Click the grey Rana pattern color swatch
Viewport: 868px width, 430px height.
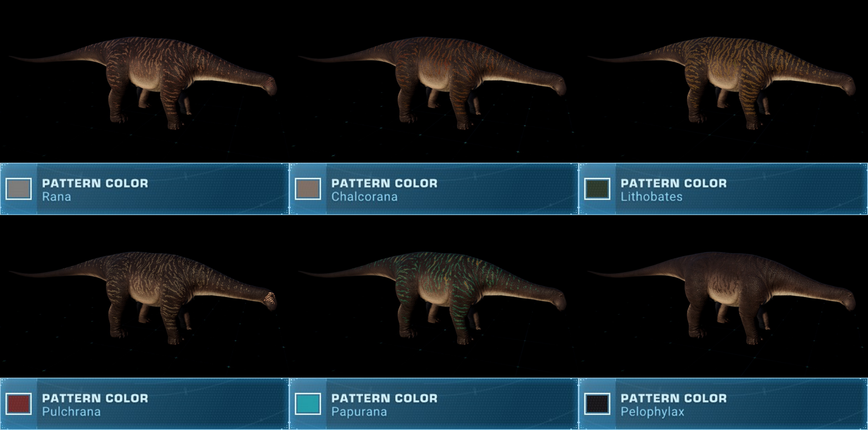19,189
